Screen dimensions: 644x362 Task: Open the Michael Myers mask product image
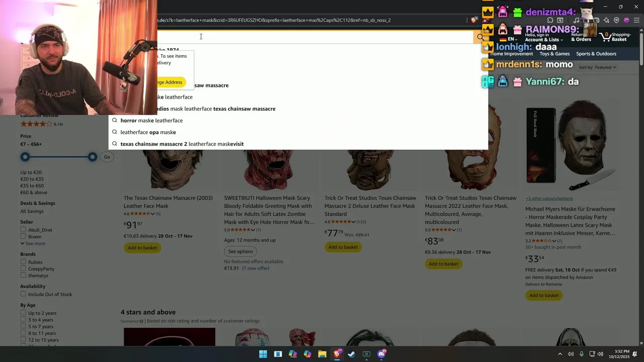pos(571,146)
